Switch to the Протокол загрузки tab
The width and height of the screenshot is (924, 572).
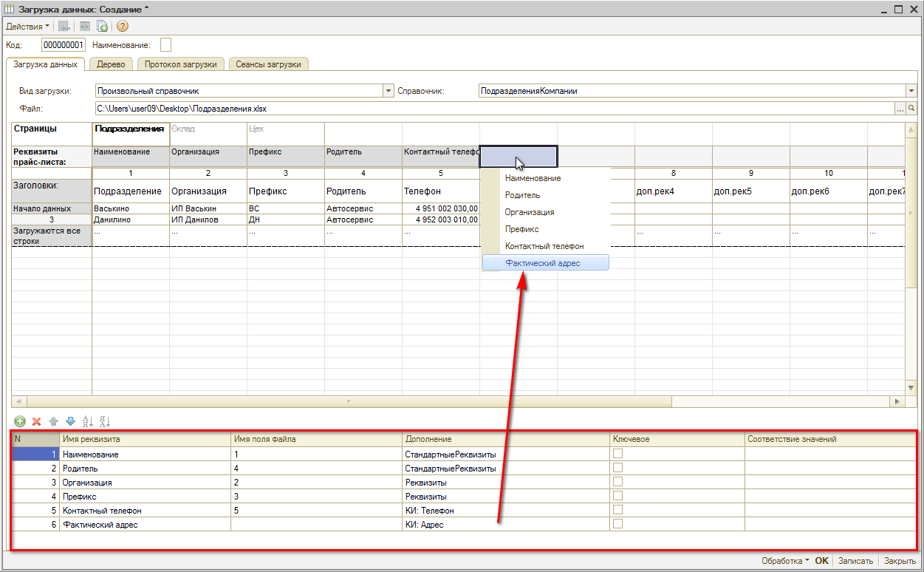click(181, 64)
